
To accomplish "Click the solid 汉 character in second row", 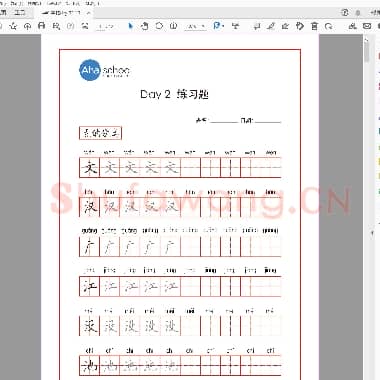I will (x=90, y=207).
